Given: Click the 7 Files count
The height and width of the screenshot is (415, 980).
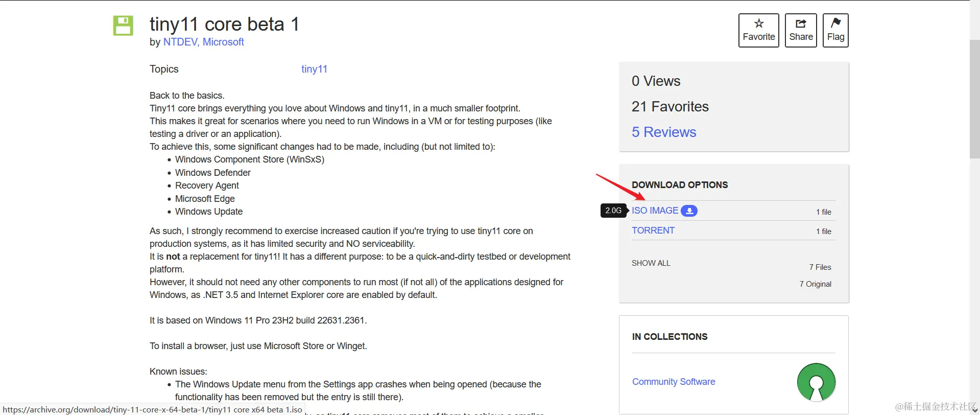Looking at the screenshot, I should click(820, 267).
